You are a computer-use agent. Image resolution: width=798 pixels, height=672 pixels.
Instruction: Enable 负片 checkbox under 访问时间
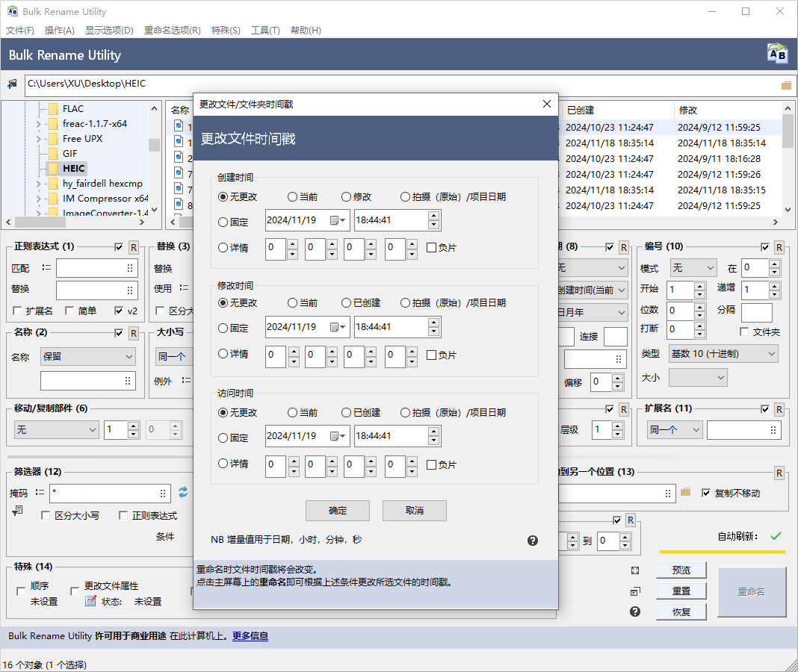tap(431, 464)
